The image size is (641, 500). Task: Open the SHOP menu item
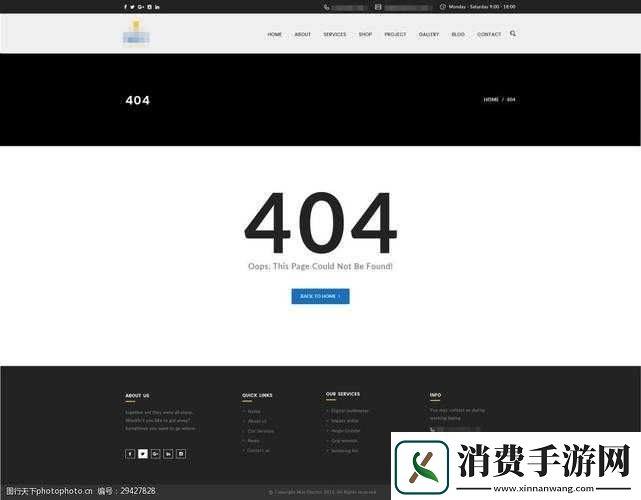(365, 34)
